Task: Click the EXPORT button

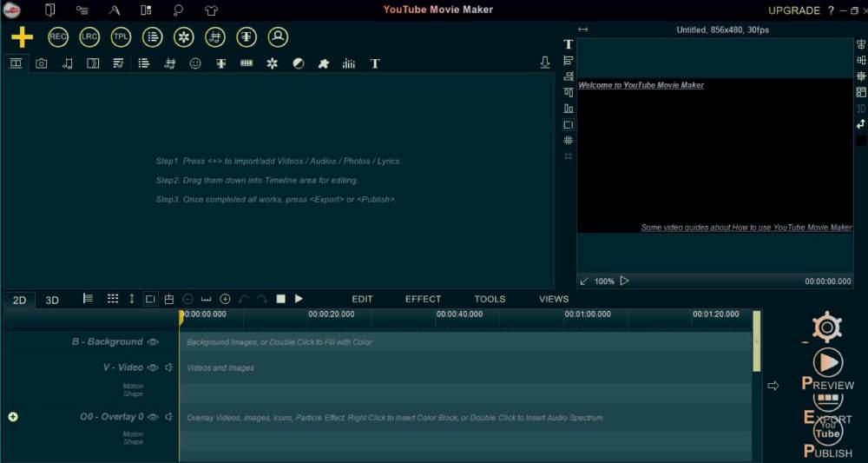Action: pos(827,410)
